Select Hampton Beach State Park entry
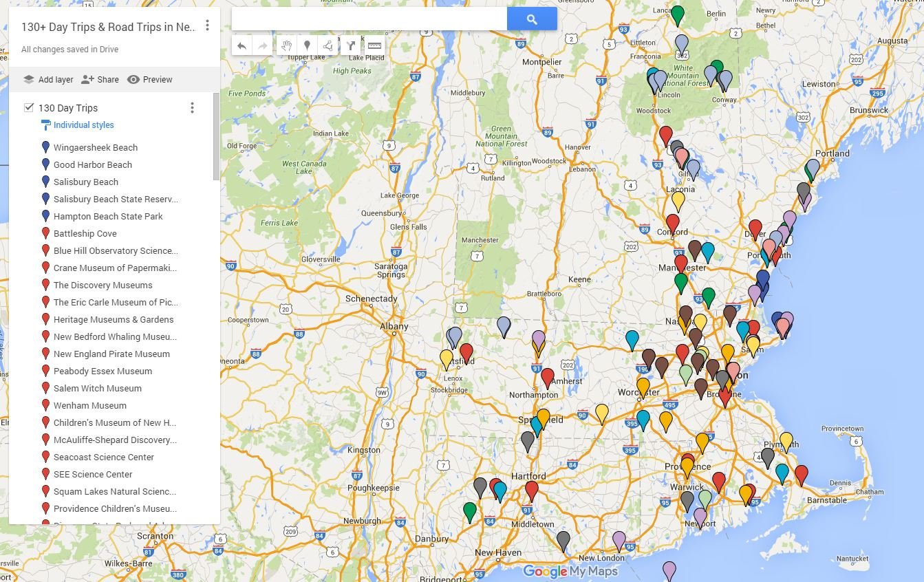The height and width of the screenshot is (582, 924). click(108, 216)
